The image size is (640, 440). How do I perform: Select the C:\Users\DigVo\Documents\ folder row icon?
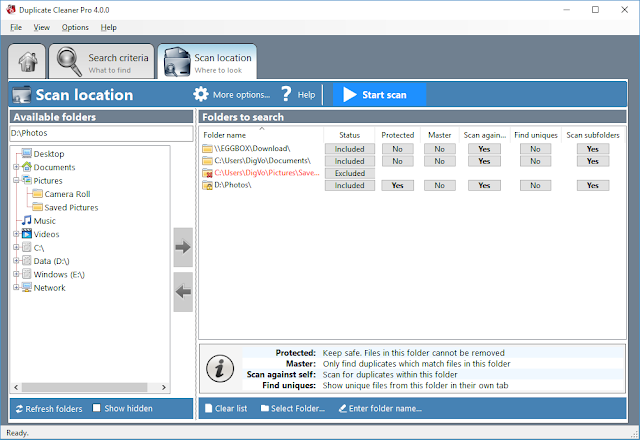[x=207, y=161]
